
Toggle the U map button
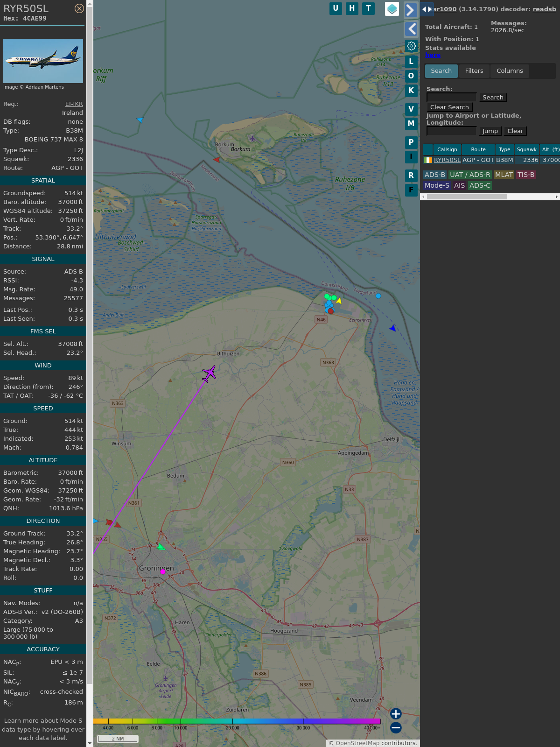pyautogui.click(x=336, y=8)
